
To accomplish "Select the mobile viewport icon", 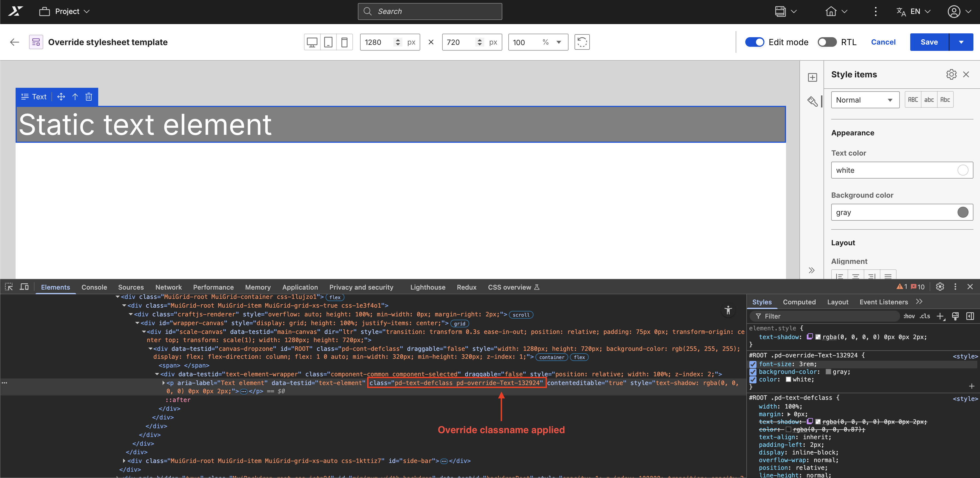I will pyautogui.click(x=344, y=42).
